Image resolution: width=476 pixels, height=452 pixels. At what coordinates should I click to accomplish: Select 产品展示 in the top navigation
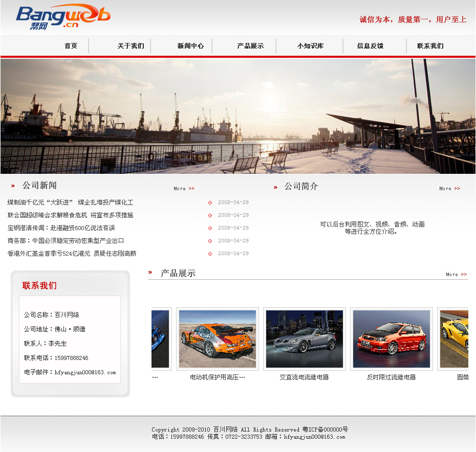click(250, 46)
